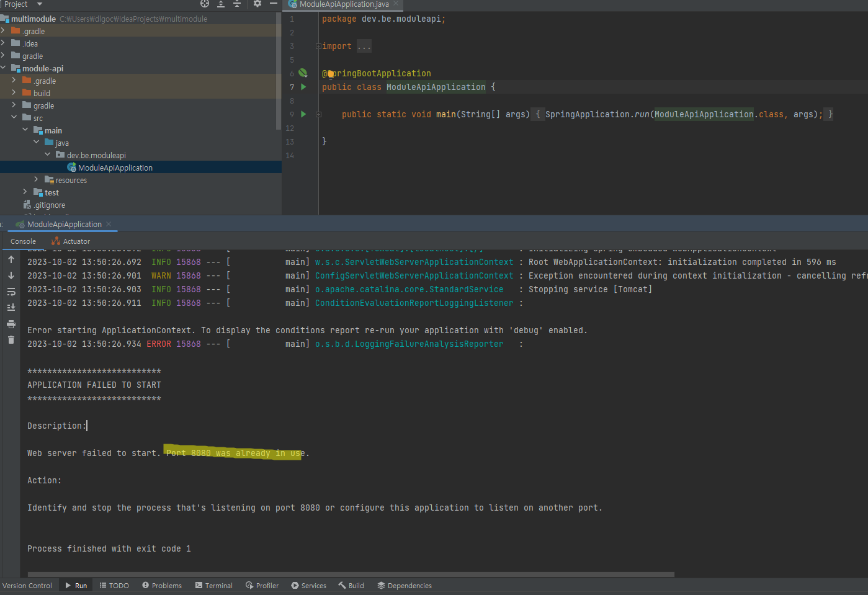The height and width of the screenshot is (595, 868).
Task: Close the ModuleApiApplication run tab
Action: [x=109, y=224]
